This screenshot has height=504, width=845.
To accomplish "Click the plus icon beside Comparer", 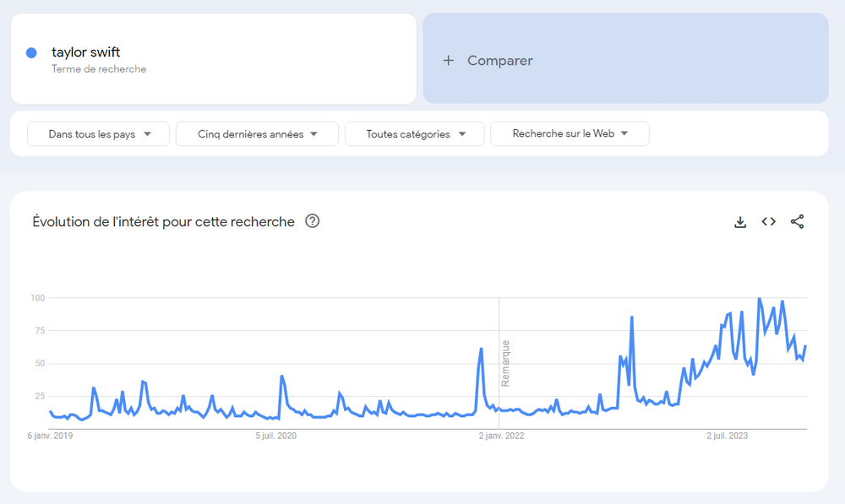I will (x=449, y=61).
